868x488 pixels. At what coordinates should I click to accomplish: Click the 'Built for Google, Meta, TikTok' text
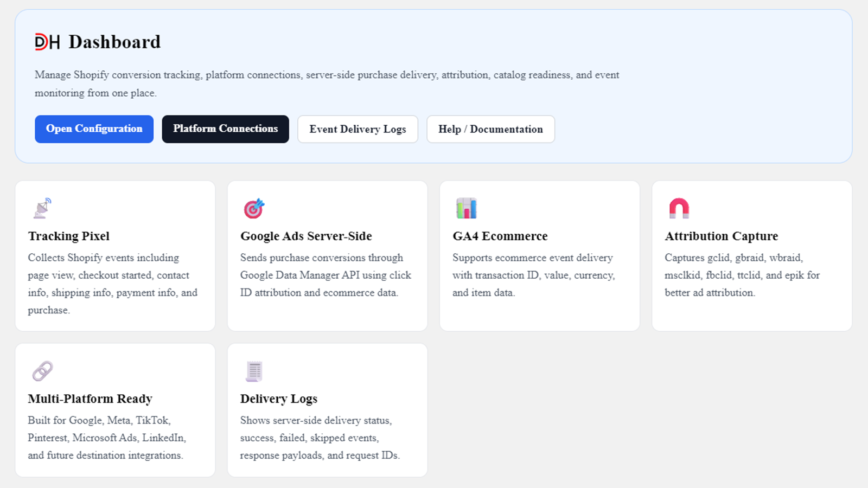pos(107,438)
